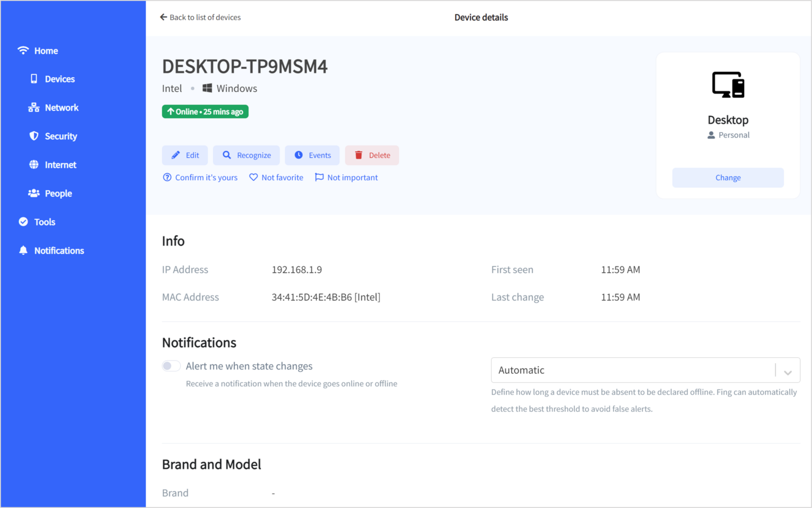Toggle Not important flag status

(x=346, y=178)
